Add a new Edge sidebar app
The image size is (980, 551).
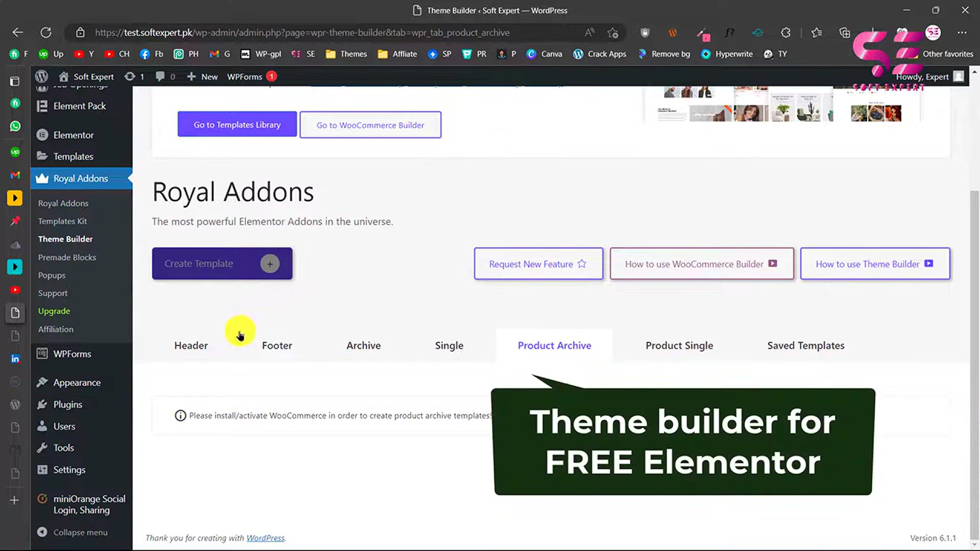(14, 500)
